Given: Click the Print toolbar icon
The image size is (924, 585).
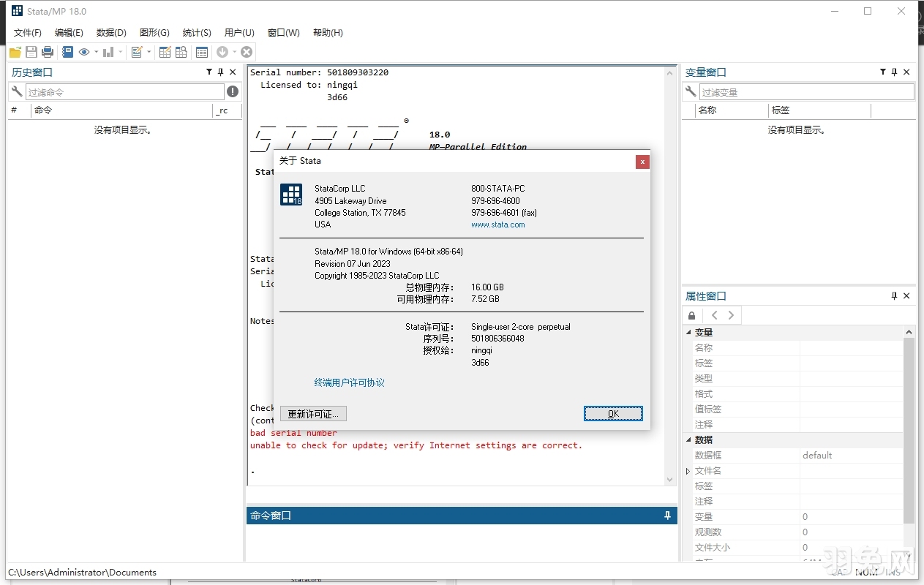Looking at the screenshot, I should point(47,51).
